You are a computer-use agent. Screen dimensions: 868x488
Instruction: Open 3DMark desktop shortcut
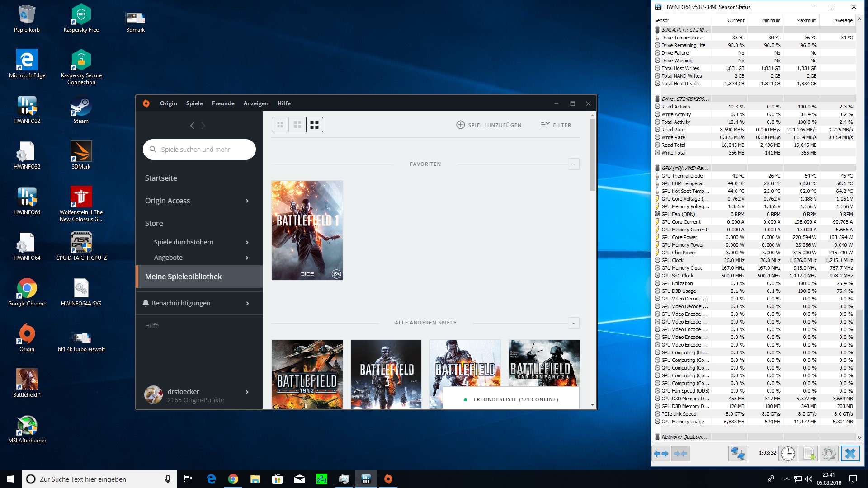tap(81, 155)
